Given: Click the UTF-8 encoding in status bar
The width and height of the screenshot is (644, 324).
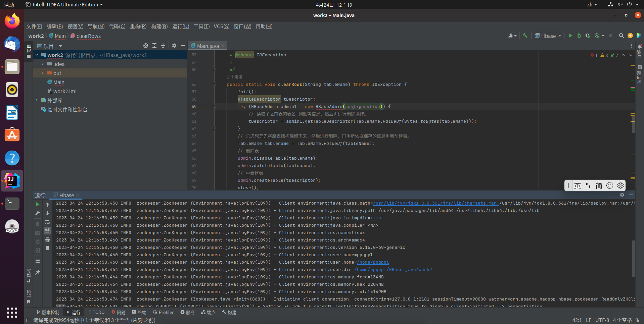Looking at the screenshot, I should pyautogui.click(x=602, y=320).
